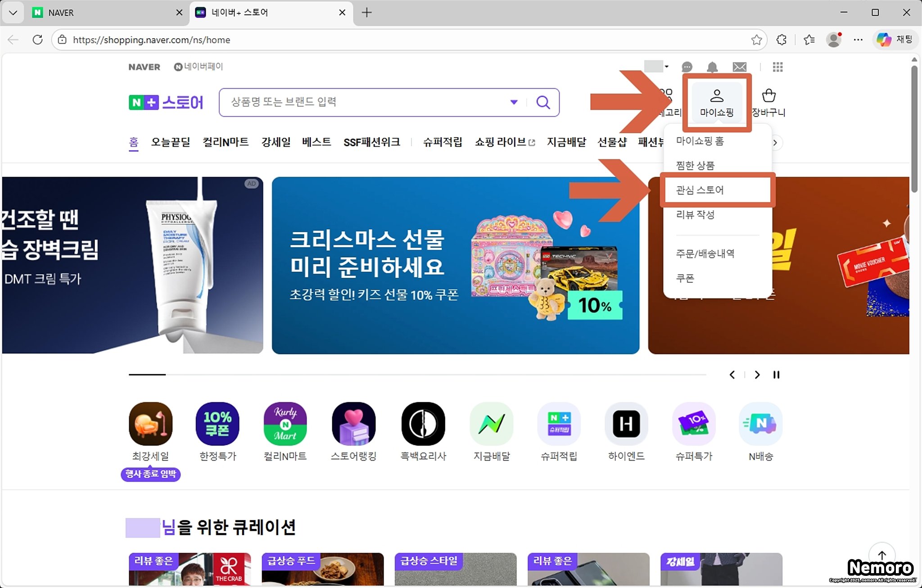Click the notification bell icon
The image size is (922, 588).
point(712,67)
